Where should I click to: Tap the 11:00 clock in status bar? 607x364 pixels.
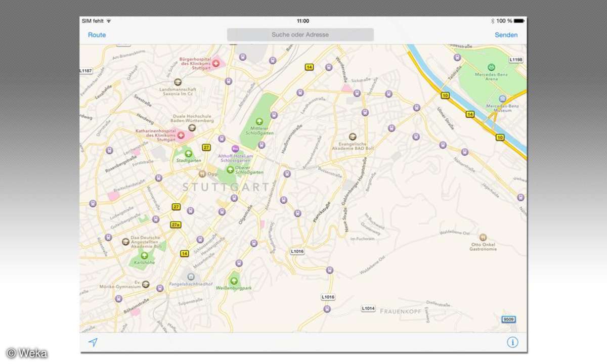303,21
